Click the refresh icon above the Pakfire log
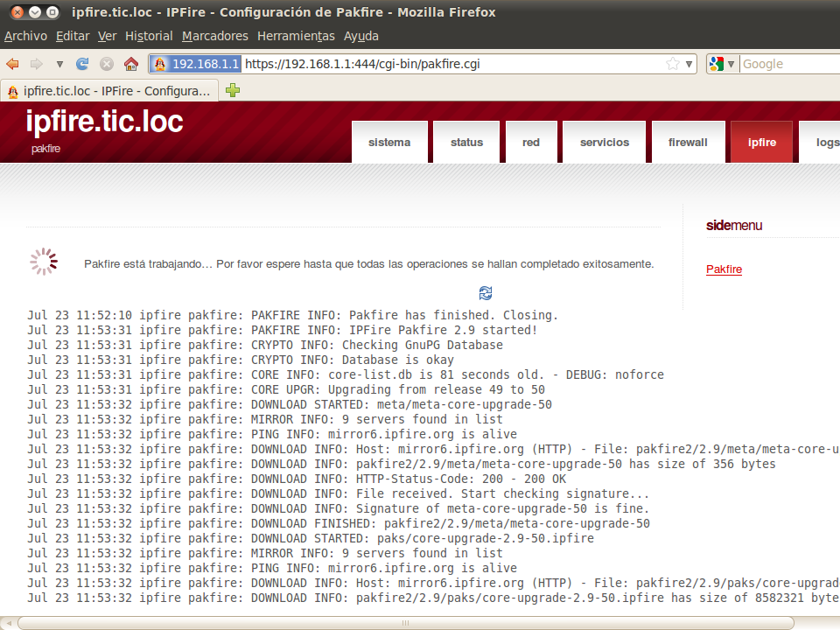840x630 pixels. 486,292
